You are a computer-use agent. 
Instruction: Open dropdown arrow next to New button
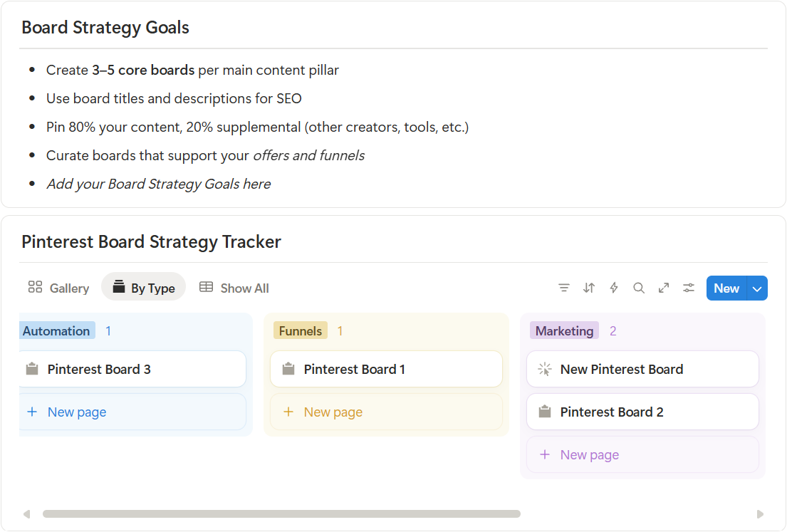(757, 288)
